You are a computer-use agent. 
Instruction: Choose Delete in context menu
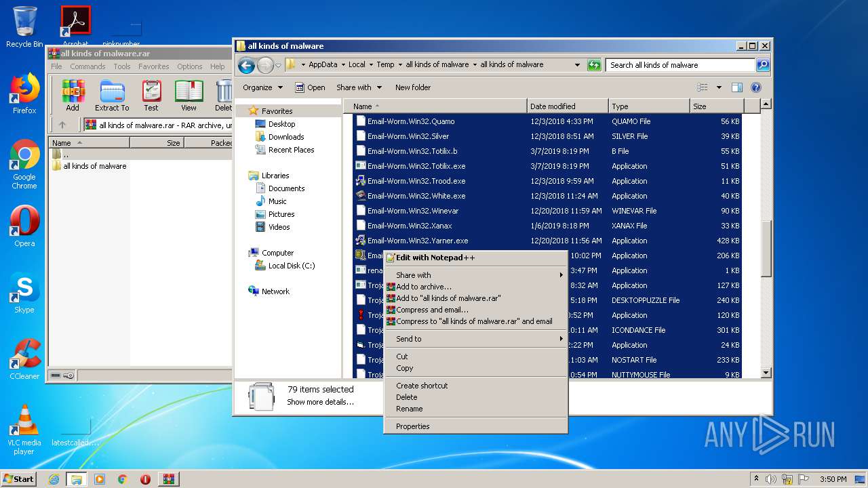tap(475, 397)
